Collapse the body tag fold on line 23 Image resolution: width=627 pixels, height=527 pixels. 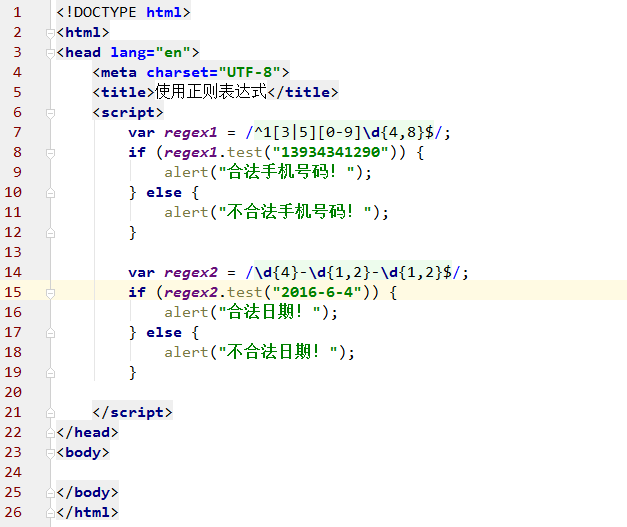pos(50,453)
